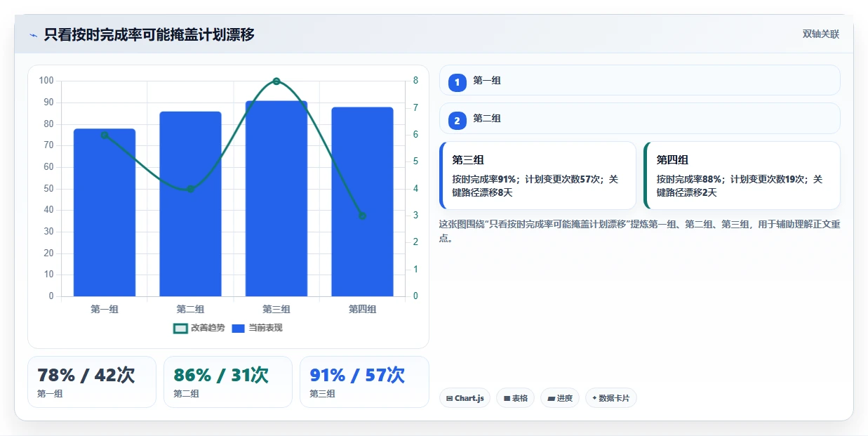Click the icon inside 表格 tag
This screenshot has height=436, width=868.
pyautogui.click(x=507, y=398)
